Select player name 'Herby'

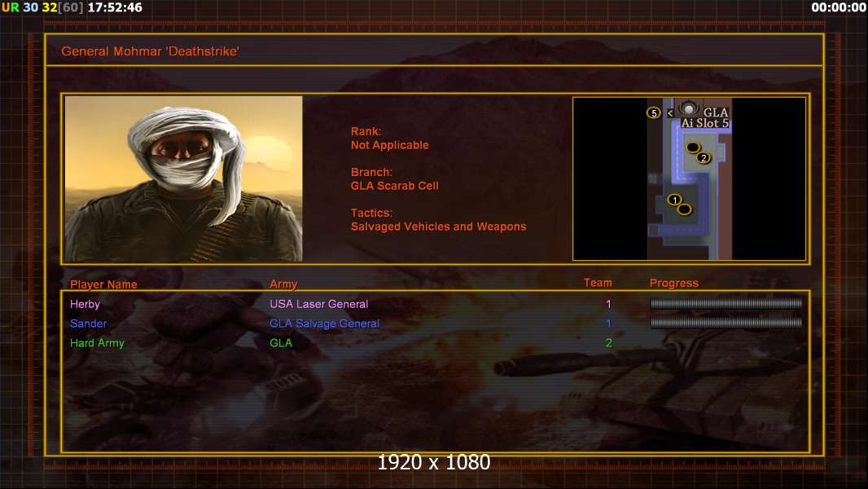85,304
